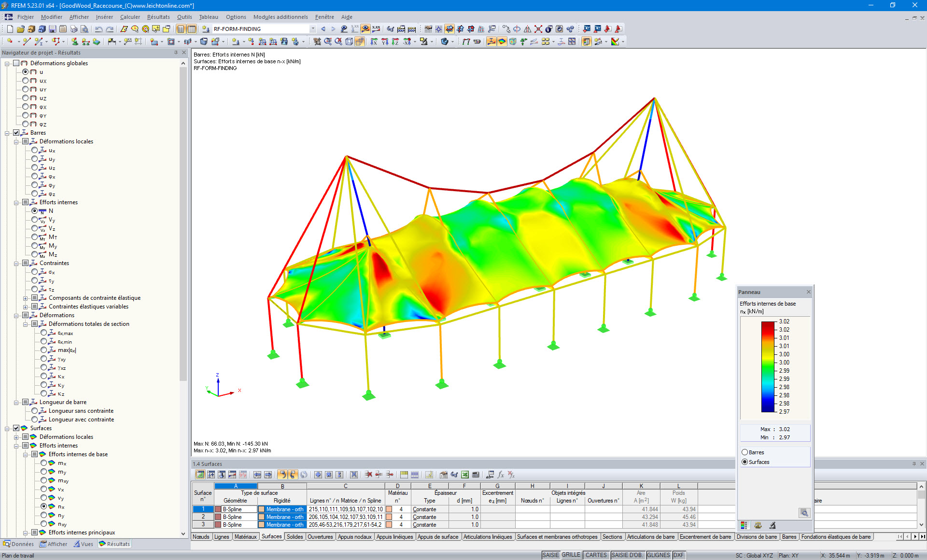This screenshot has width=927, height=560.
Task: Click the view in Z direction icon
Action: pos(395,42)
